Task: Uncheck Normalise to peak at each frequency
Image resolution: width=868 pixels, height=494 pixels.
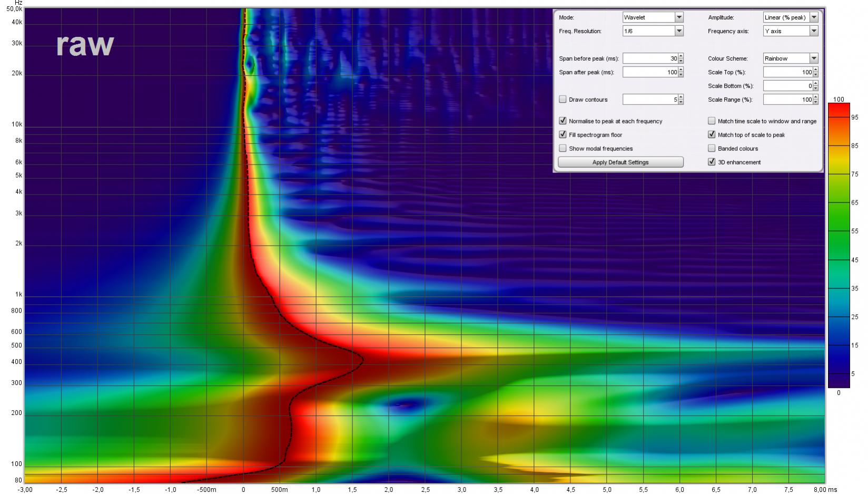Action: click(x=563, y=121)
